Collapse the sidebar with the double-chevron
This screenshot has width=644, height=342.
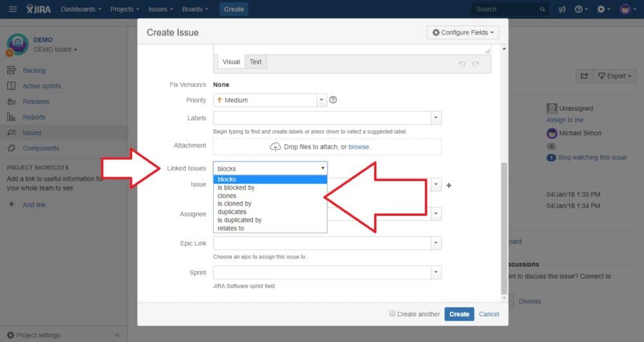[x=117, y=335]
